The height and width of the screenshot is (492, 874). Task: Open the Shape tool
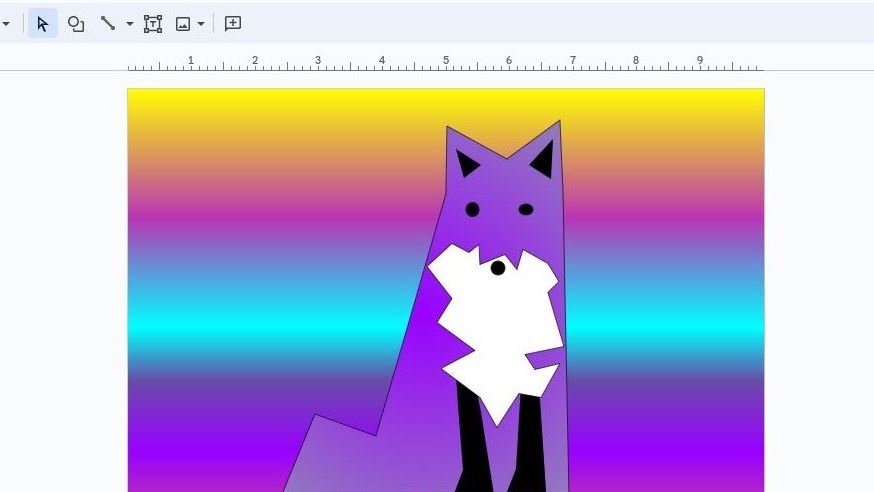click(x=76, y=23)
